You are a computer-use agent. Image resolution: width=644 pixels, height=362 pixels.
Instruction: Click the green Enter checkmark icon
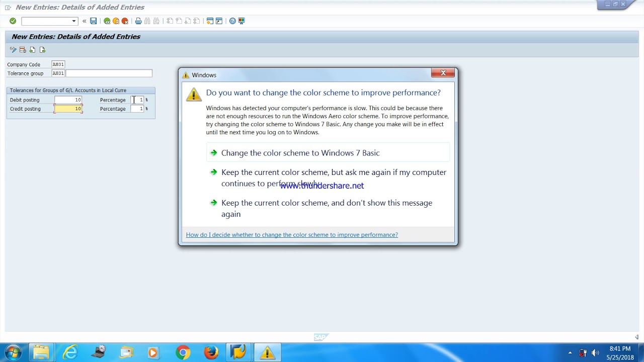click(x=13, y=21)
